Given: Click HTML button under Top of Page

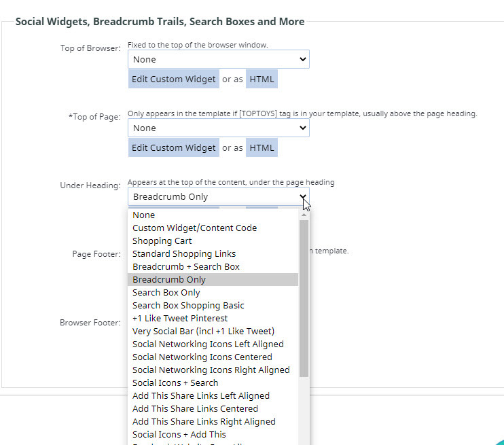Looking at the screenshot, I should [x=262, y=147].
